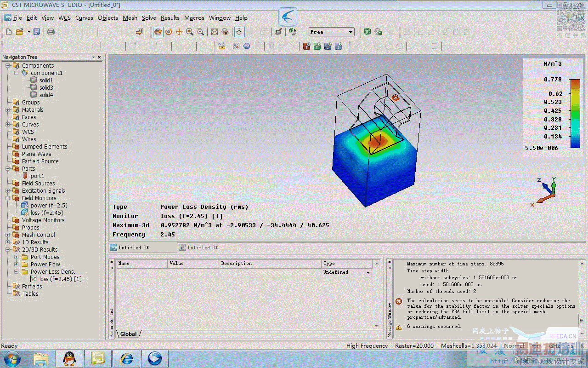Start the Eigenmode solver (E icon)
588x368 pixels.
[328, 46]
